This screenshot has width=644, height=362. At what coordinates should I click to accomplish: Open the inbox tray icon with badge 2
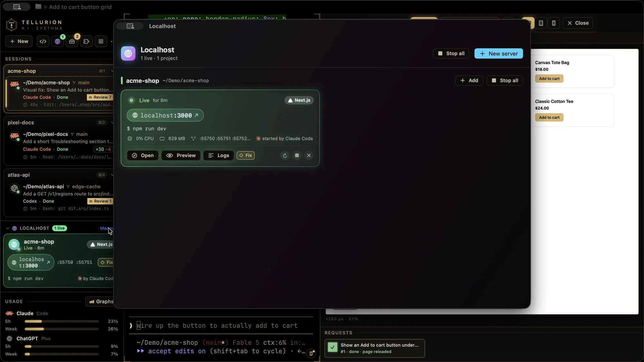[x=72, y=42]
